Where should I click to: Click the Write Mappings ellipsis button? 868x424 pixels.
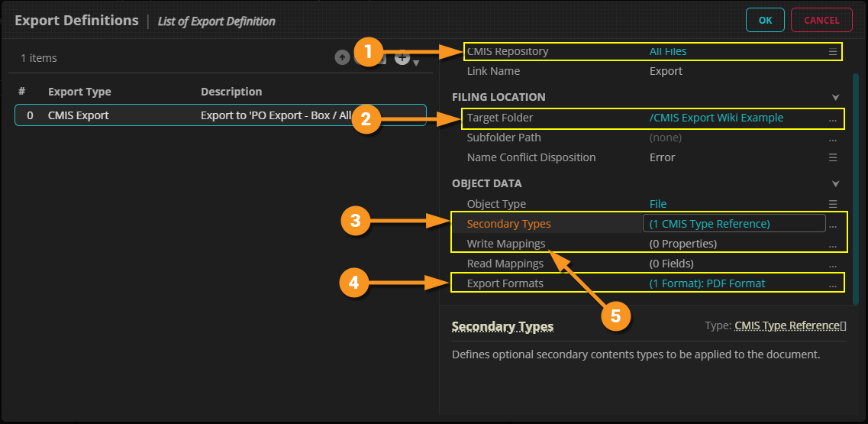pos(833,244)
